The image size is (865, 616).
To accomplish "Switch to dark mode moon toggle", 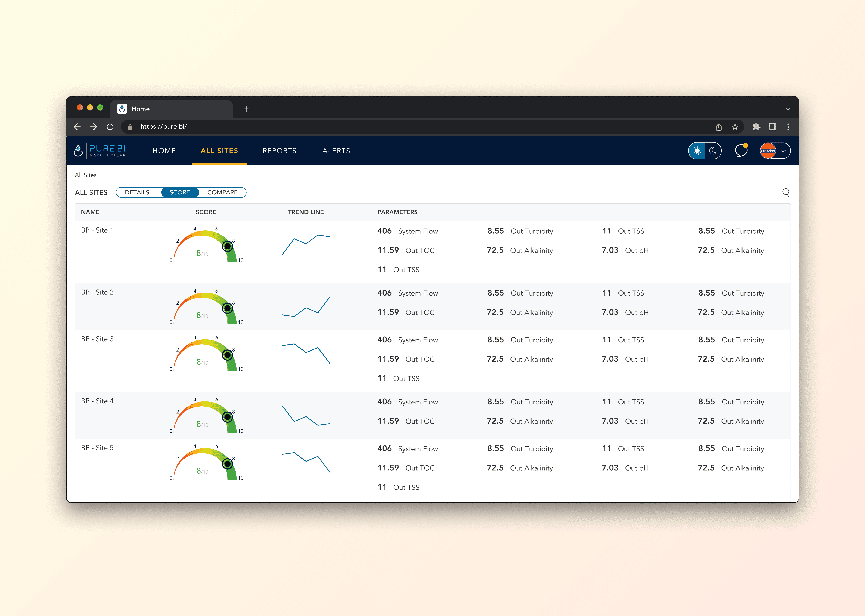I will pyautogui.click(x=713, y=151).
